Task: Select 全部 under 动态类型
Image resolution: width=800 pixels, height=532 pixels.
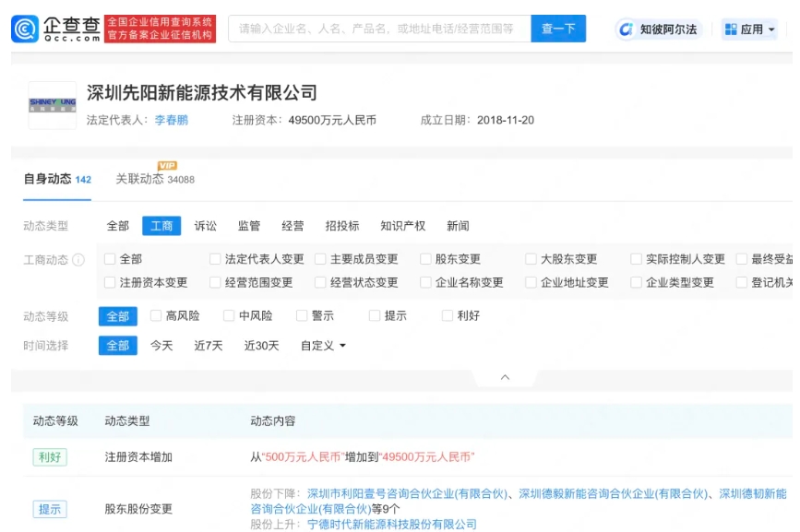Action: tap(118, 226)
